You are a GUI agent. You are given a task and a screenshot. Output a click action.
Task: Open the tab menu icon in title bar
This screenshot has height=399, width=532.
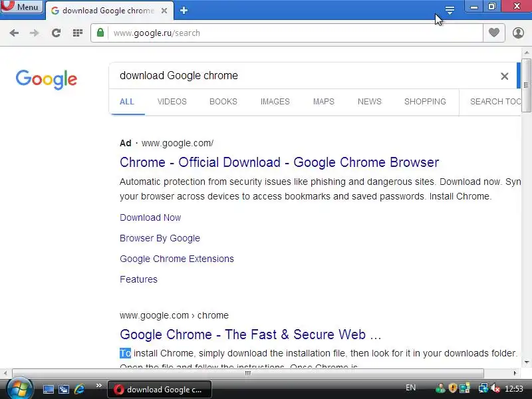pos(450,10)
